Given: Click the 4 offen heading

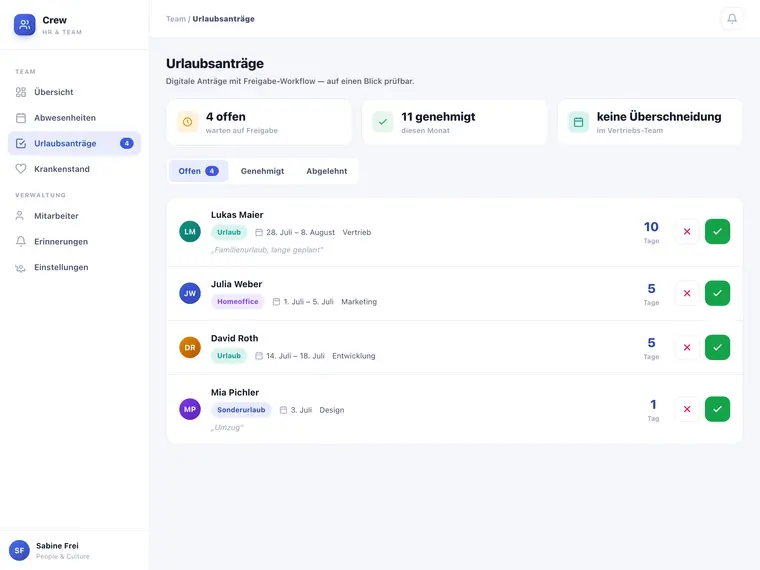Looking at the screenshot, I should (225, 117).
